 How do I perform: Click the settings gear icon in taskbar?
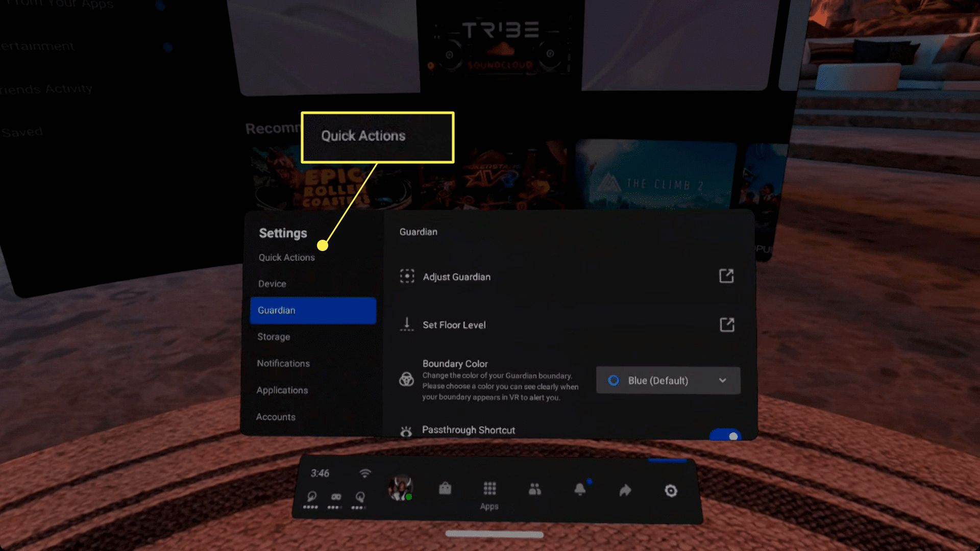[671, 490]
